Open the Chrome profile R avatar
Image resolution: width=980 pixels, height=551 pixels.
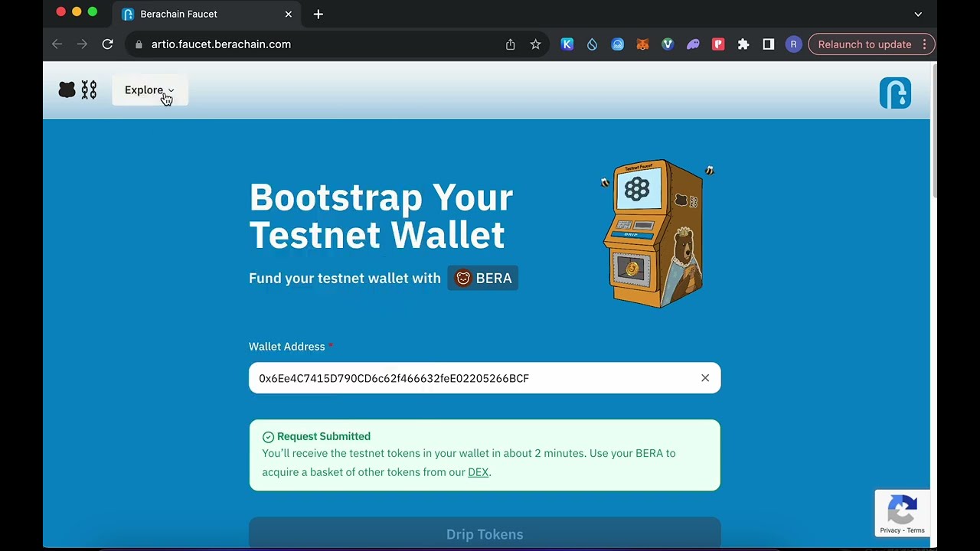pos(793,44)
